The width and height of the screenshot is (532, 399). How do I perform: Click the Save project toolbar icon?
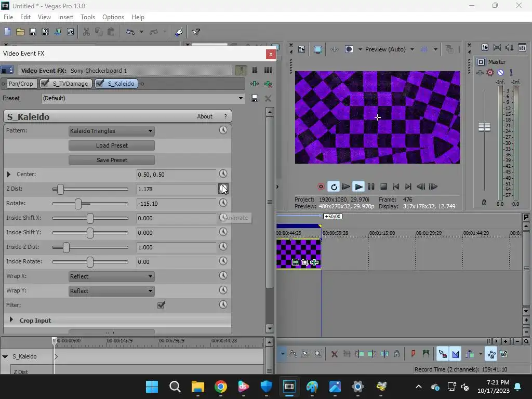33,32
